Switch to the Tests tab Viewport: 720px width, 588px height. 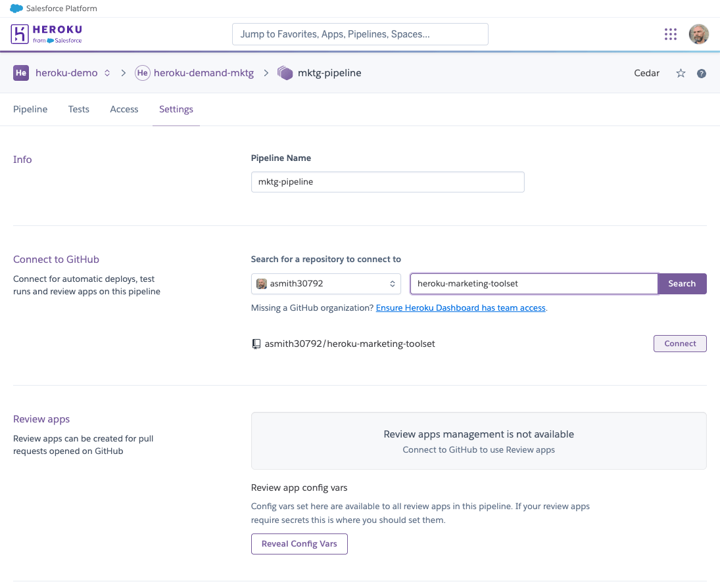[x=78, y=109]
